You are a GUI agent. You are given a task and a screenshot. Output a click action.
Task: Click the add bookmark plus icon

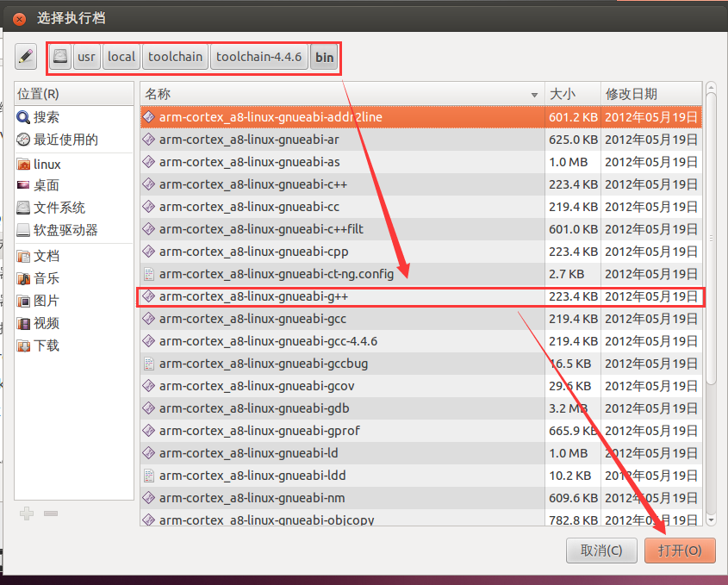(x=27, y=513)
